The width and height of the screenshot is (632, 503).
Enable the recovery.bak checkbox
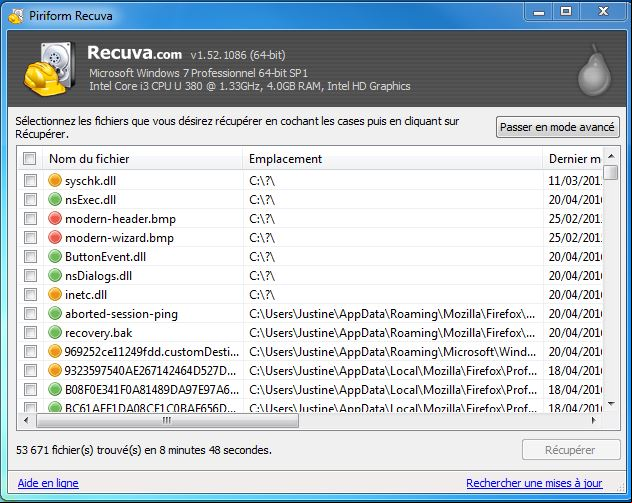pos(30,332)
